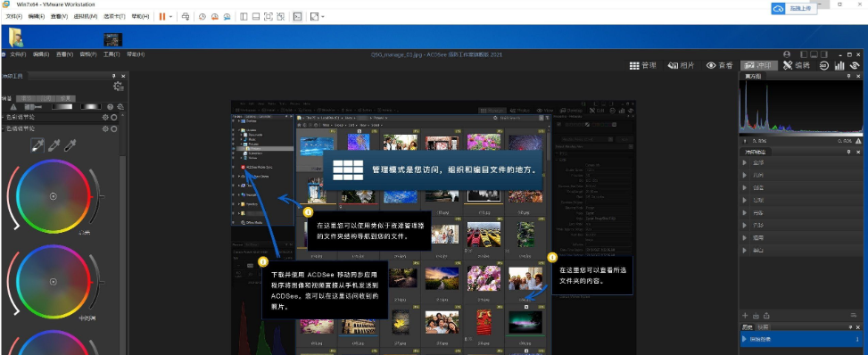Open VMware 选项卡(T) menu
Image resolution: width=868 pixels, height=355 pixels.
[114, 17]
